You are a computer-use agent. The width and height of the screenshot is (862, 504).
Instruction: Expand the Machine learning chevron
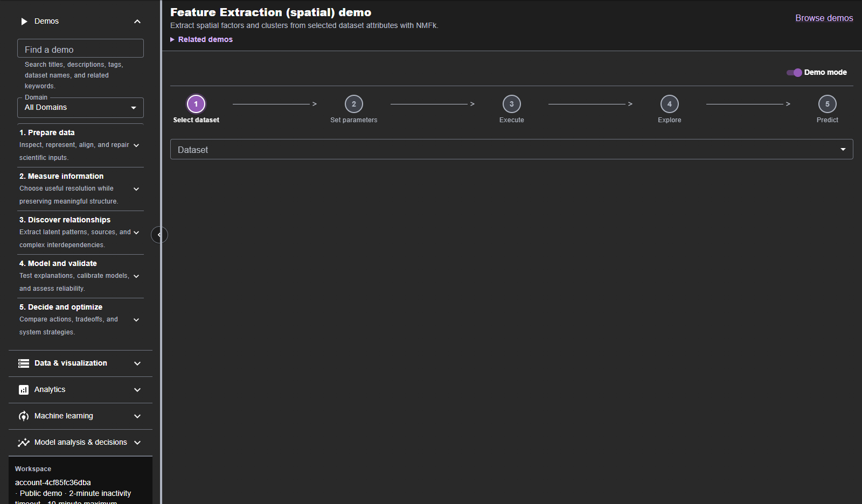(x=137, y=416)
